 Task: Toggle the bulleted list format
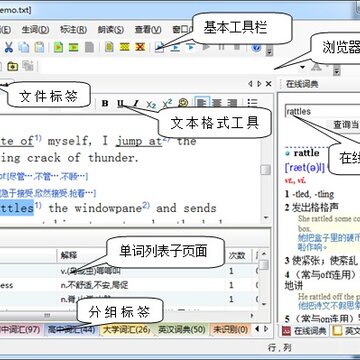pos(253,103)
